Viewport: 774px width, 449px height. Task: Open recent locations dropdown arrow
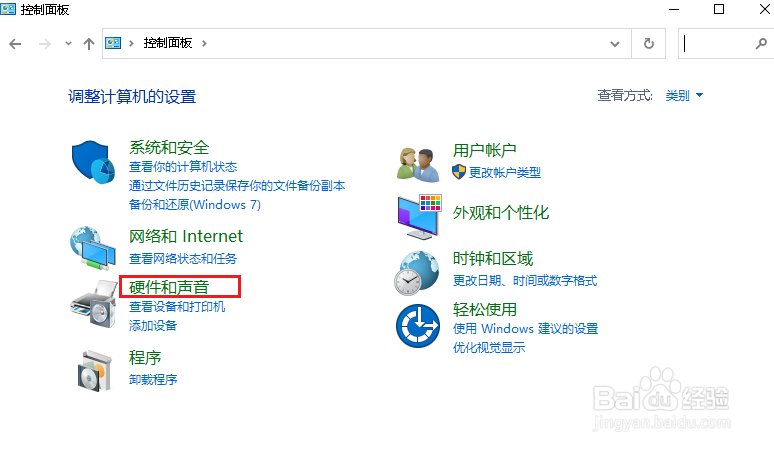tap(68, 44)
